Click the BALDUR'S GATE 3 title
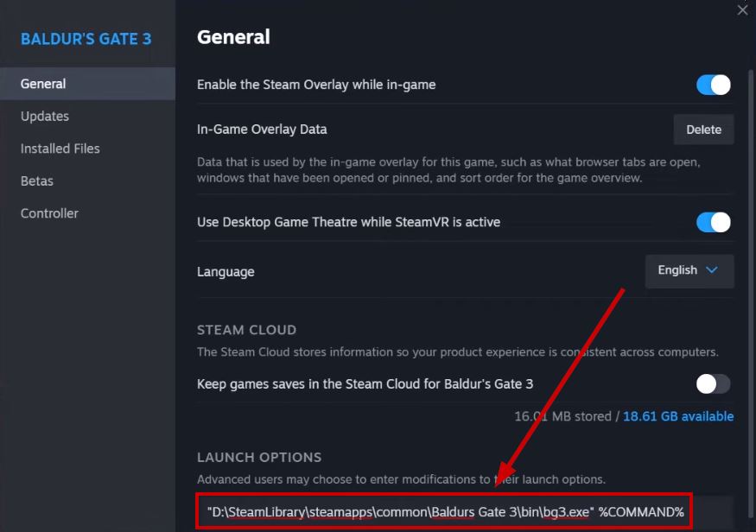The width and height of the screenshot is (756, 532). [x=86, y=40]
